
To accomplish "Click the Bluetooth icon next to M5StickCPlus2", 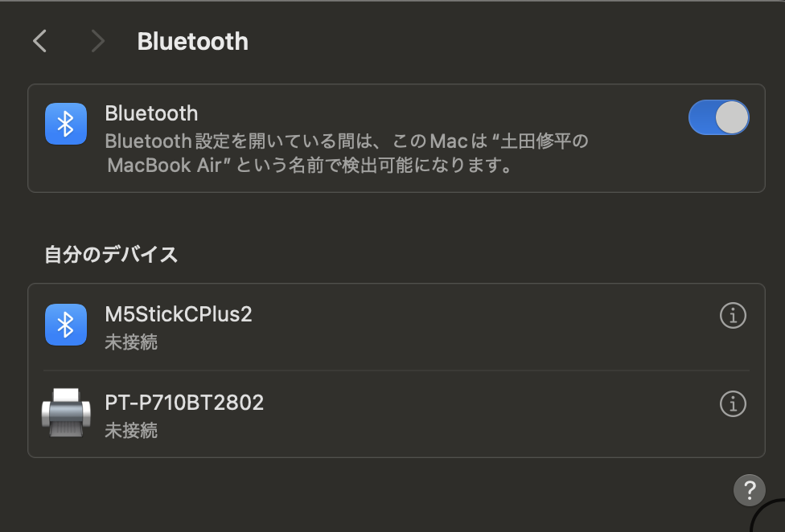I will (65, 325).
